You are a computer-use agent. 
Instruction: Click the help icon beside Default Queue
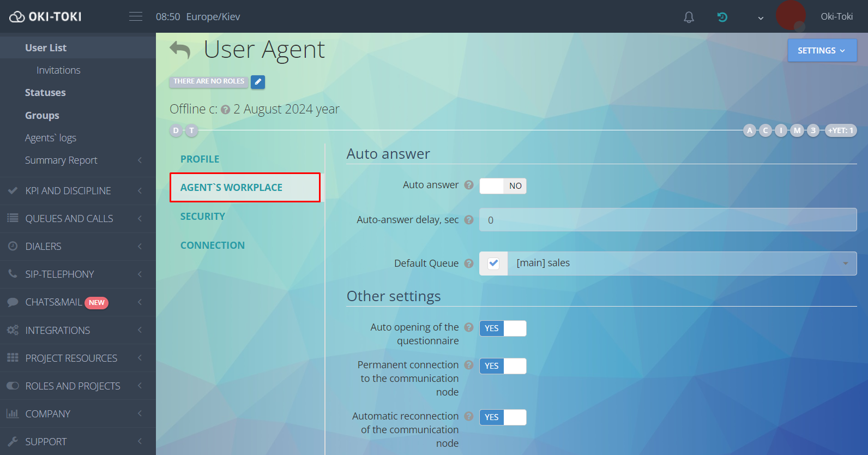pyautogui.click(x=468, y=264)
